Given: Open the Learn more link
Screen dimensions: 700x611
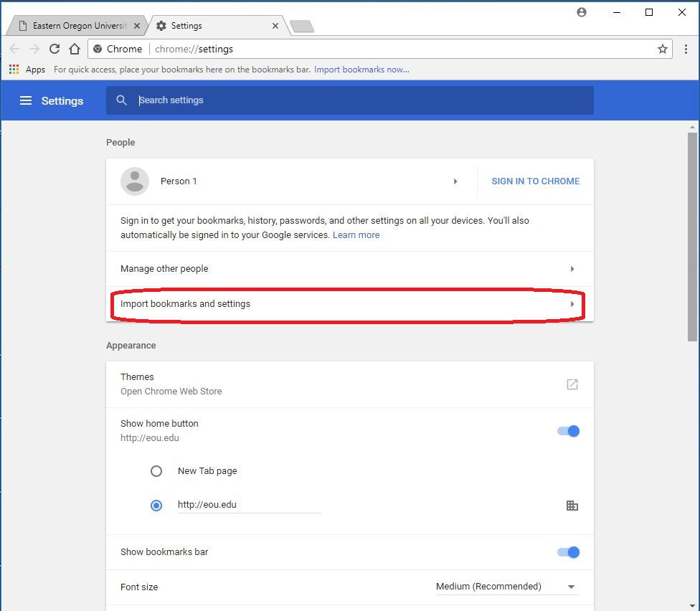Looking at the screenshot, I should [x=356, y=235].
